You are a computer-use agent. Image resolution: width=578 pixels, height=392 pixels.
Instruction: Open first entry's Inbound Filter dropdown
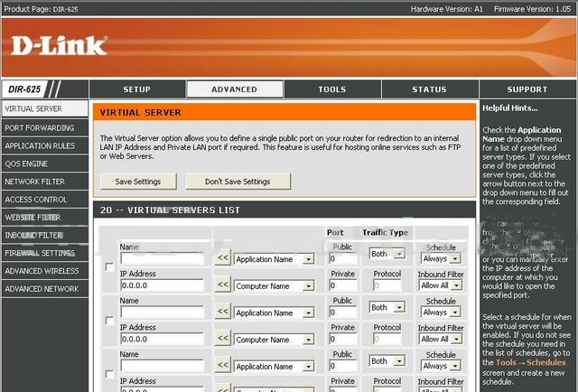441,285
